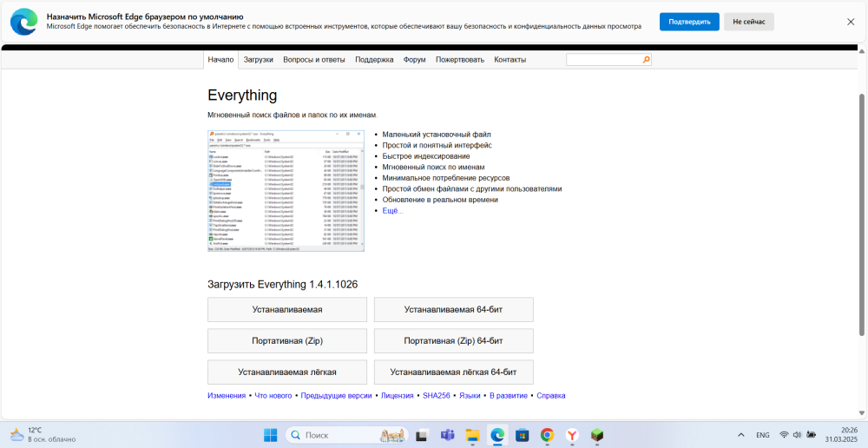
Task: Download Портативная (Zip) version
Action: [286, 340]
